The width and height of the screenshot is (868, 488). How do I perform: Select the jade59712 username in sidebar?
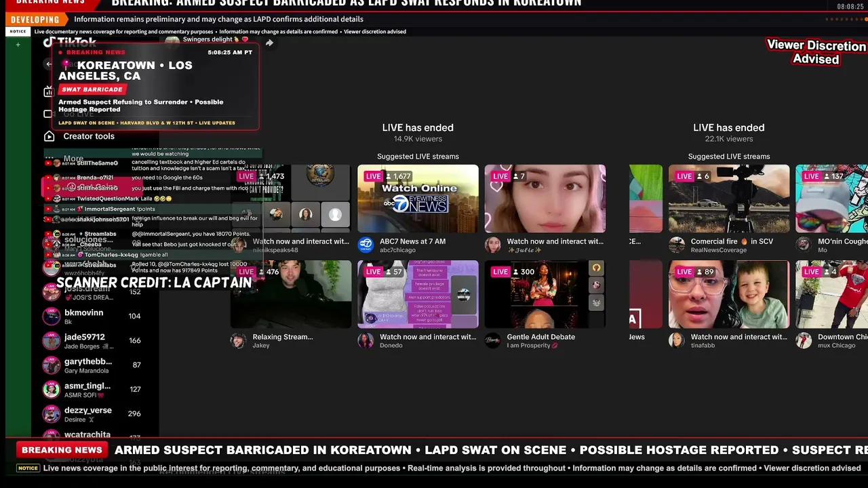click(85, 338)
